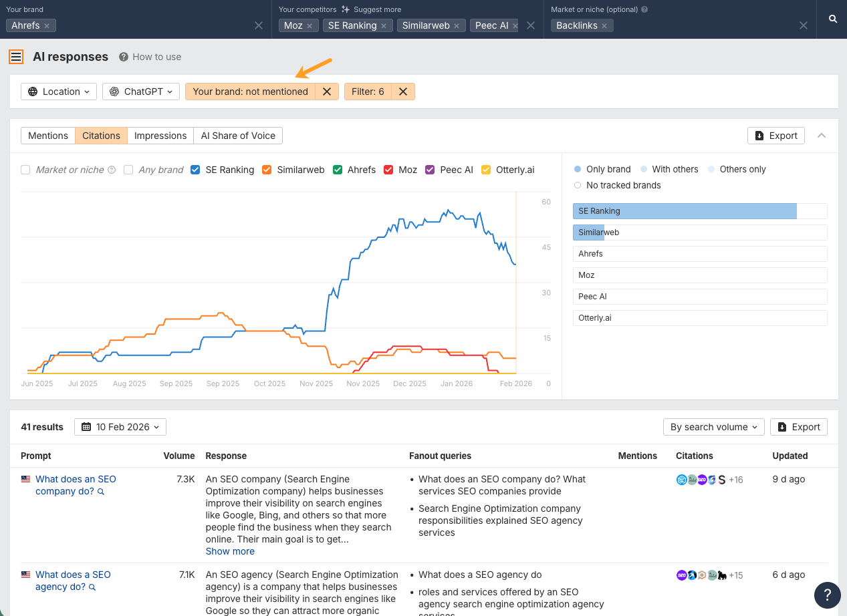Image resolution: width=847 pixels, height=616 pixels.
Task: Open the Impressions tab
Action: tap(160, 136)
